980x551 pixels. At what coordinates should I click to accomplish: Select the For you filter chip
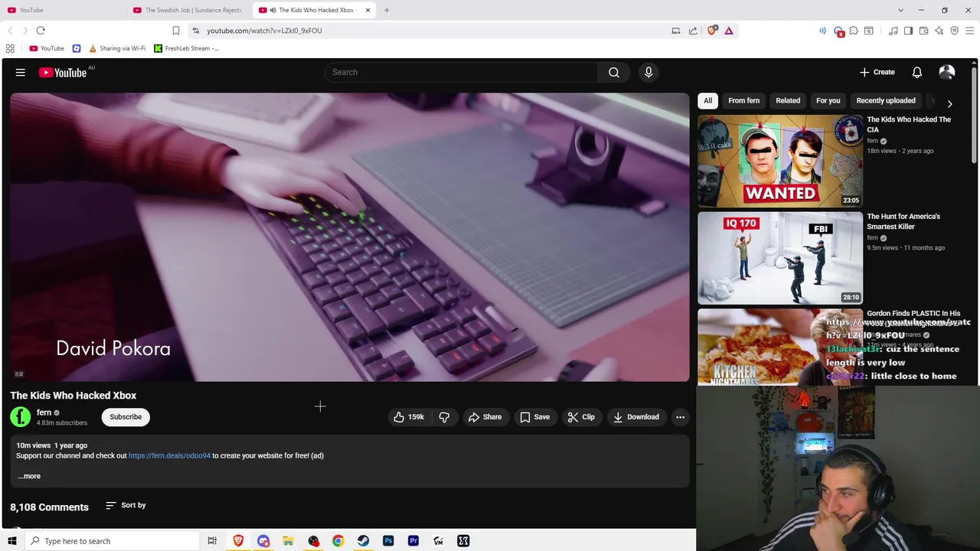[x=828, y=100]
